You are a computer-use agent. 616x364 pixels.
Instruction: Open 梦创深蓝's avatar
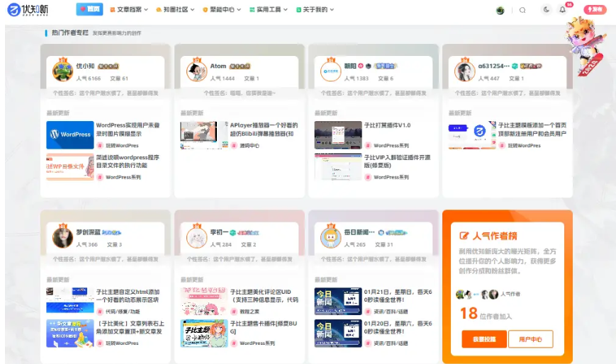point(63,237)
